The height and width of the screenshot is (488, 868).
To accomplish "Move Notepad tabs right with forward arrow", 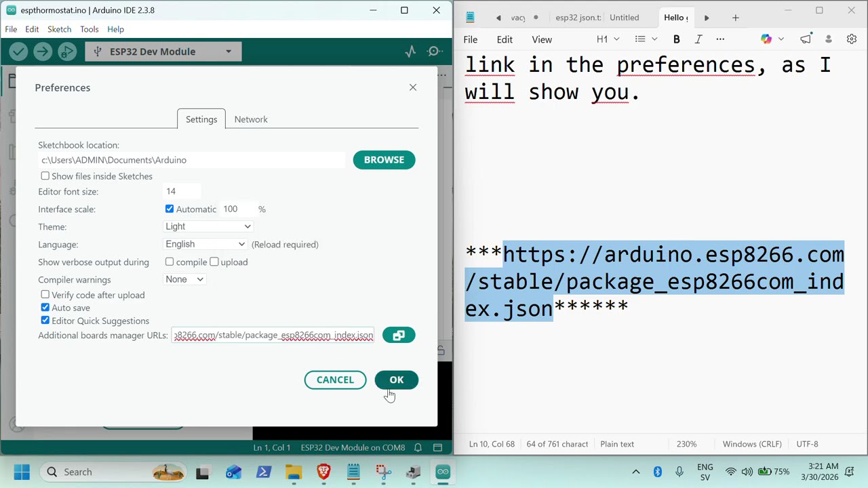I will tap(707, 18).
